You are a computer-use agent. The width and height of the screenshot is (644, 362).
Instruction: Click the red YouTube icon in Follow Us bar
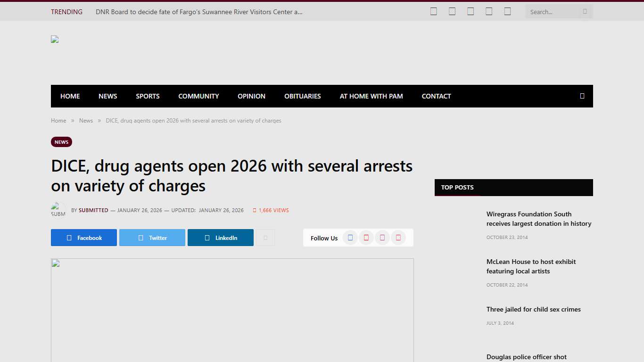(x=366, y=238)
